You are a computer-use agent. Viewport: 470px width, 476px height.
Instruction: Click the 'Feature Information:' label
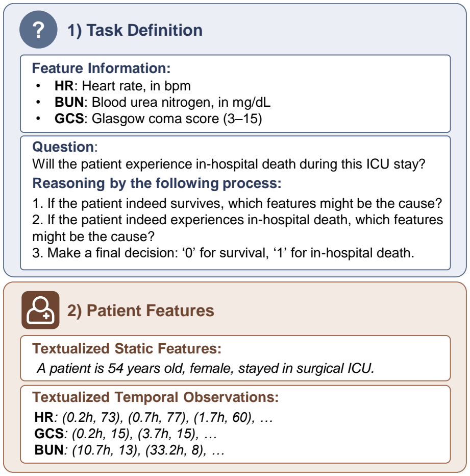101,68
